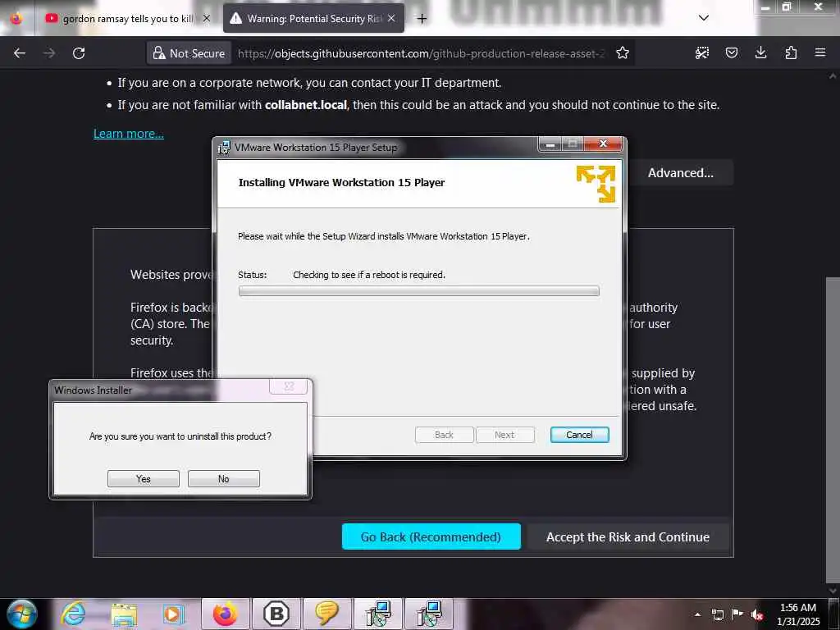840x630 pixels.
Task: Select the first installer taskbar icon
Action: click(378, 614)
